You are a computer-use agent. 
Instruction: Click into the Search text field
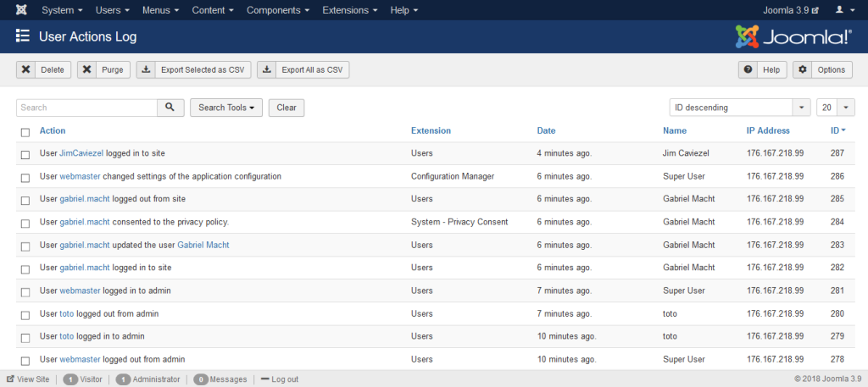pos(86,108)
